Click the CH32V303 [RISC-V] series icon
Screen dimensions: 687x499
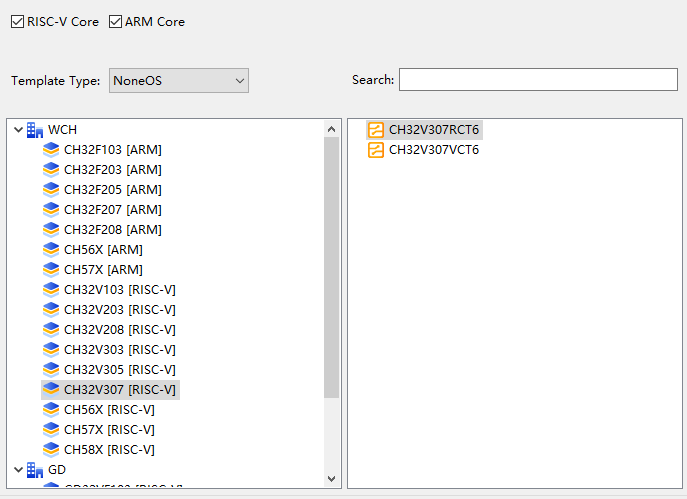51,350
